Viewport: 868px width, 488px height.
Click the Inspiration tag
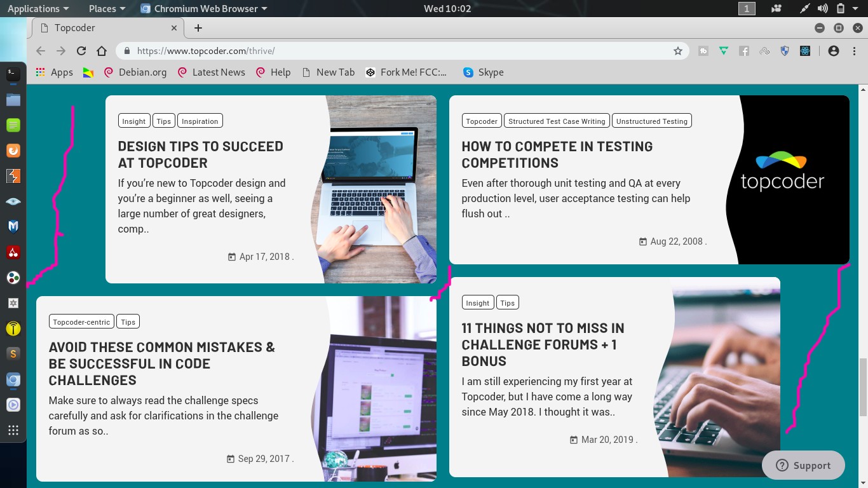pos(200,121)
